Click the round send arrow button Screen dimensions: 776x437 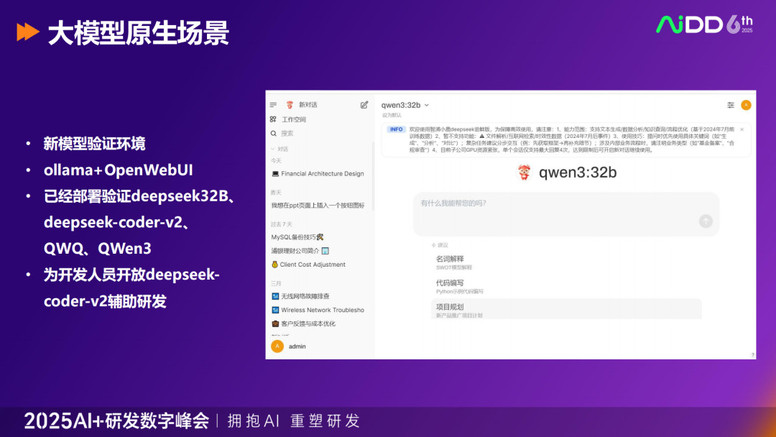(706, 221)
